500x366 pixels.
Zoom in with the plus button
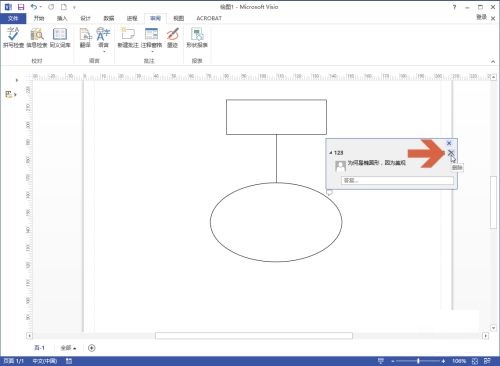coord(443,361)
